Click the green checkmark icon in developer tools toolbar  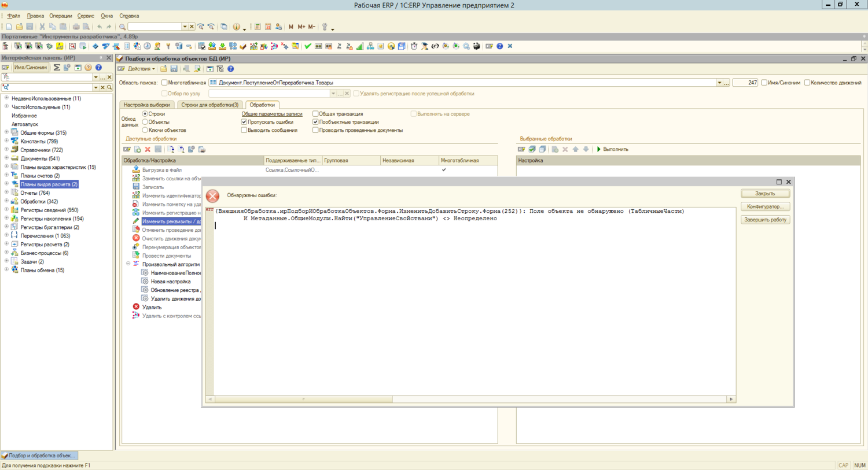point(308,46)
